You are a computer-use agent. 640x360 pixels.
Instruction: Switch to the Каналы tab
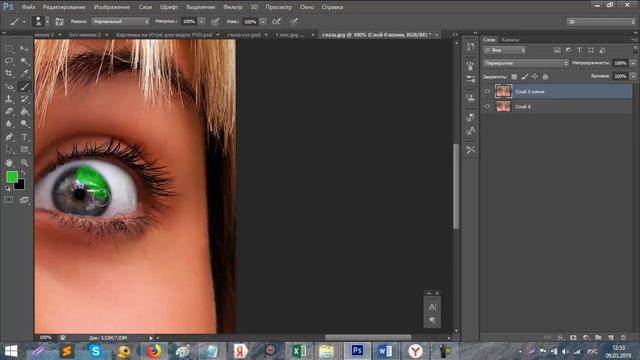coord(510,40)
